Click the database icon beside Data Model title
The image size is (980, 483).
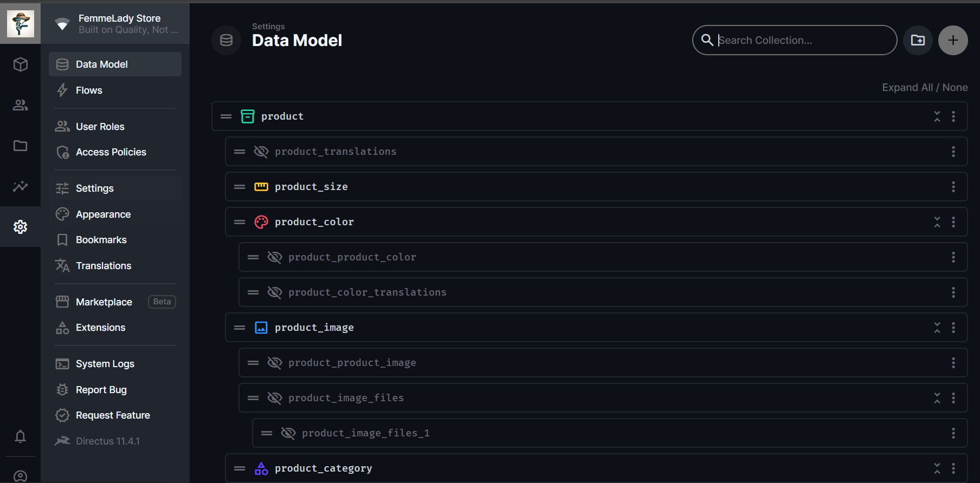click(x=226, y=40)
